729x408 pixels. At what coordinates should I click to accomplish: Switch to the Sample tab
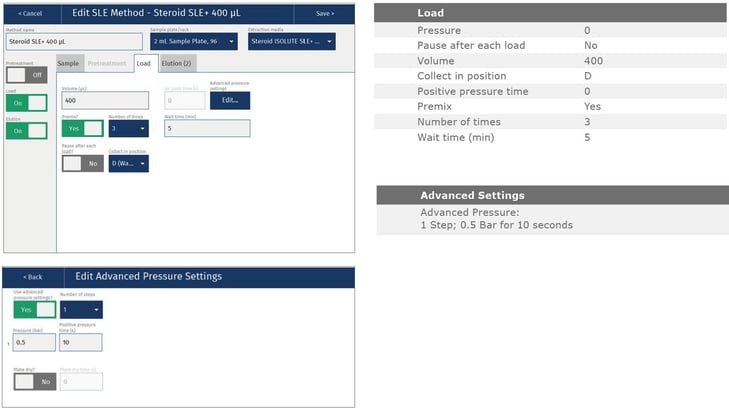pos(68,63)
